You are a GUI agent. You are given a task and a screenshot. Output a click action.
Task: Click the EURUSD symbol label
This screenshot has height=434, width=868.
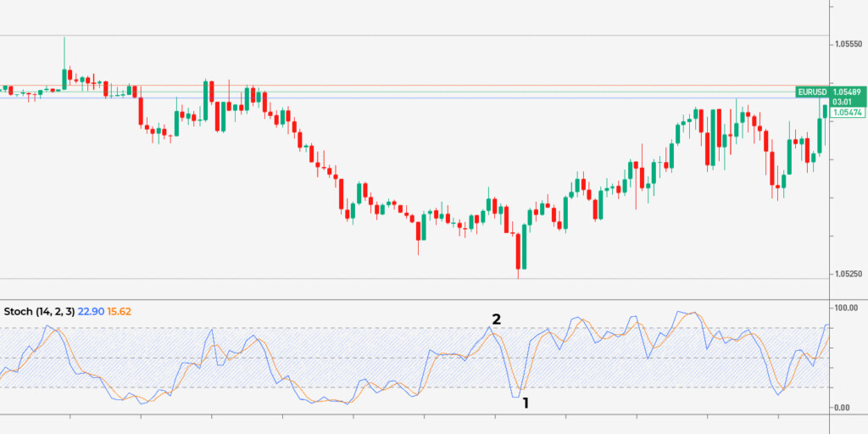[x=812, y=92]
